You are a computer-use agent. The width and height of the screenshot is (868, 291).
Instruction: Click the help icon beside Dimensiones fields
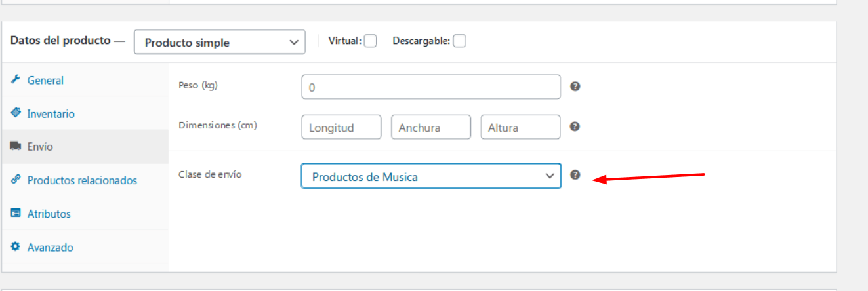tap(575, 126)
